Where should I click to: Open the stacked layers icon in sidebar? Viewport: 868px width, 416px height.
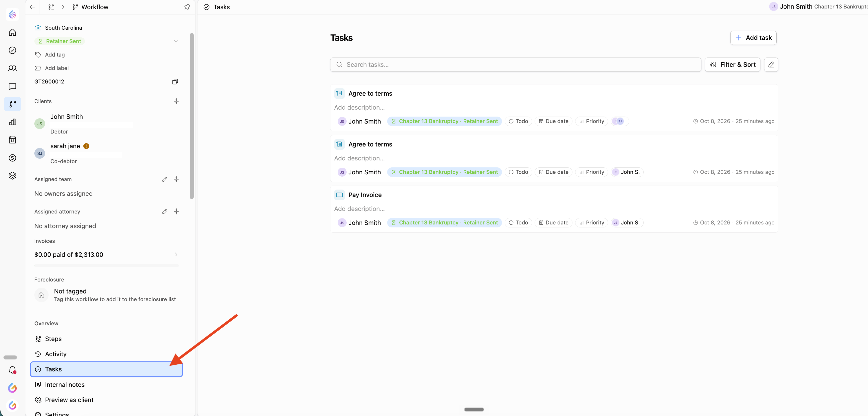(12, 176)
